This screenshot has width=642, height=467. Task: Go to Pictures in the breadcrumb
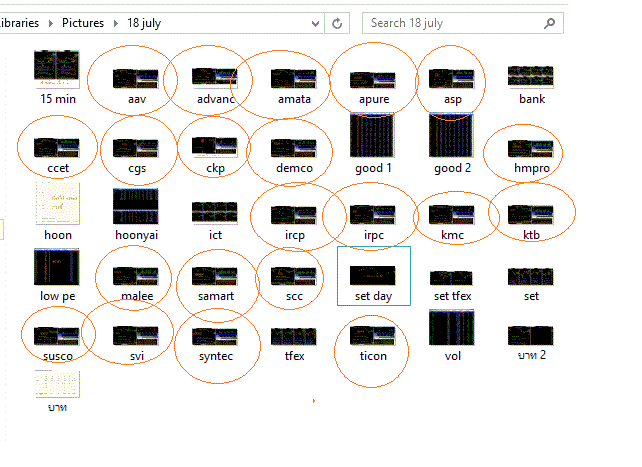pyautogui.click(x=83, y=23)
